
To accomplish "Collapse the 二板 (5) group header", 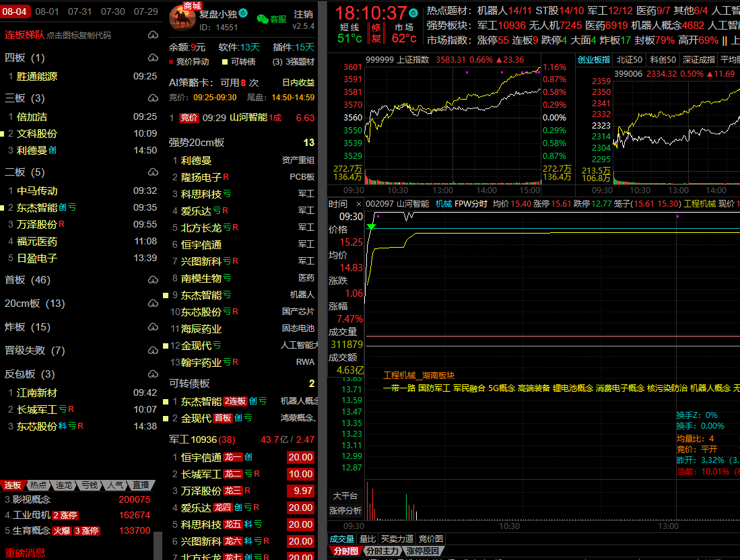I will (x=24, y=172).
